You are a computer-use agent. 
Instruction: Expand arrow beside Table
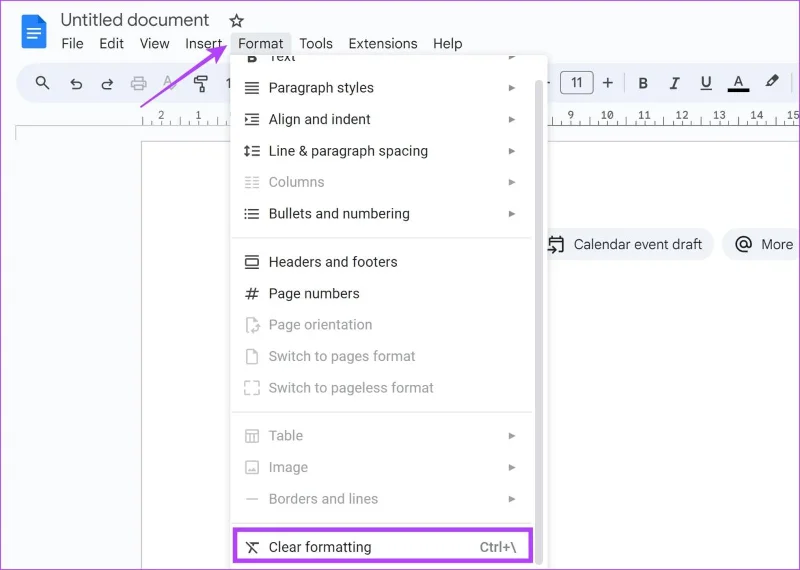point(511,436)
